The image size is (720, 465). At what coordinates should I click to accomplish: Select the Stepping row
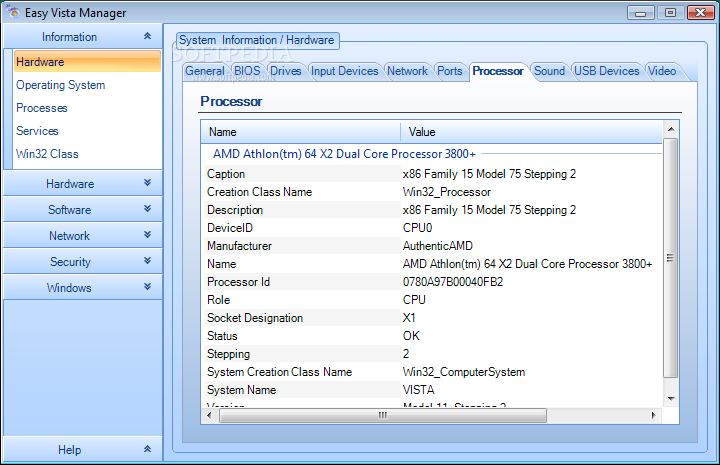point(433,354)
